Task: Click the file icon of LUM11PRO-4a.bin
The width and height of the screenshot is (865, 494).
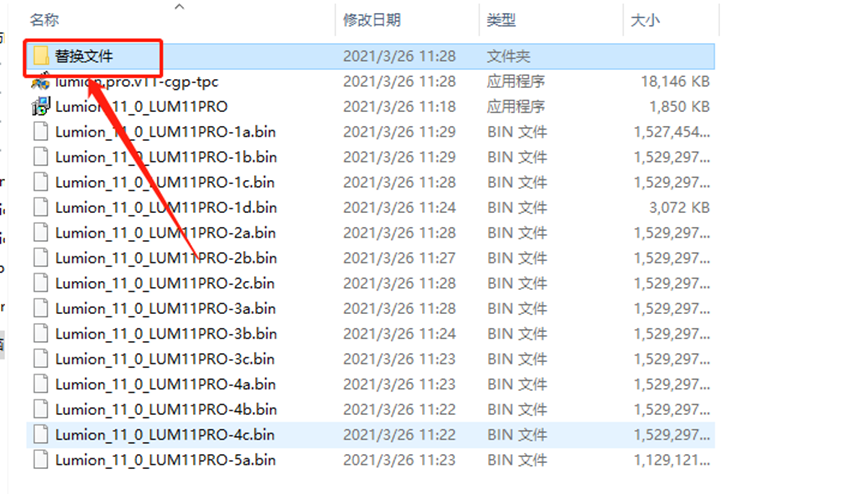Action: [x=41, y=384]
